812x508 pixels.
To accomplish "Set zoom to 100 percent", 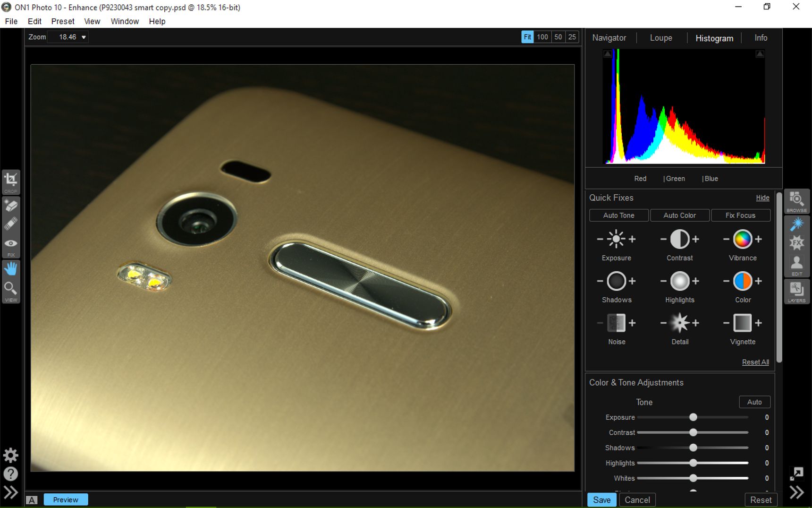I will pos(542,37).
